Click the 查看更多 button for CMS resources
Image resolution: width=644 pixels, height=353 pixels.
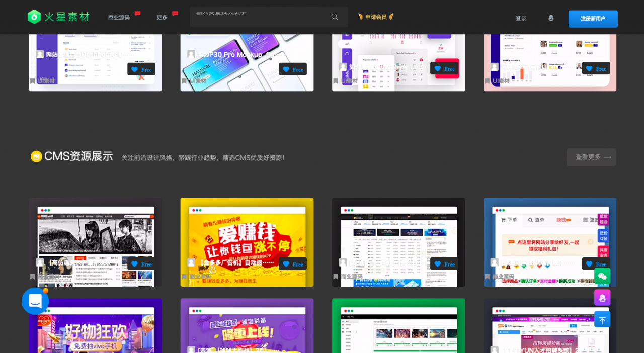pyautogui.click(x=591, y=157)
